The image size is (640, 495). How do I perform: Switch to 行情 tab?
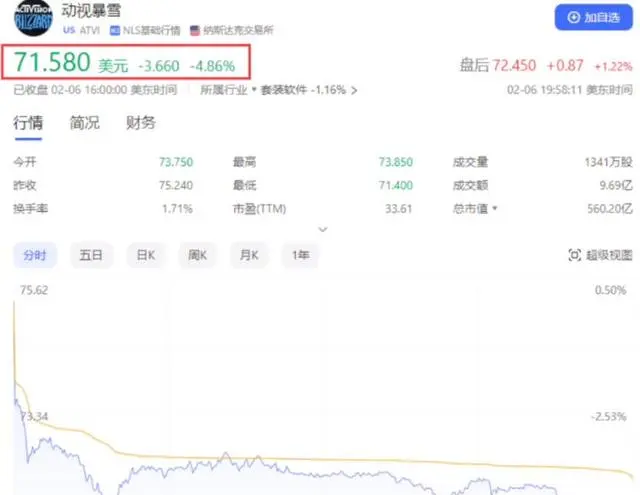pyautogui.click(x=28, y=123)
